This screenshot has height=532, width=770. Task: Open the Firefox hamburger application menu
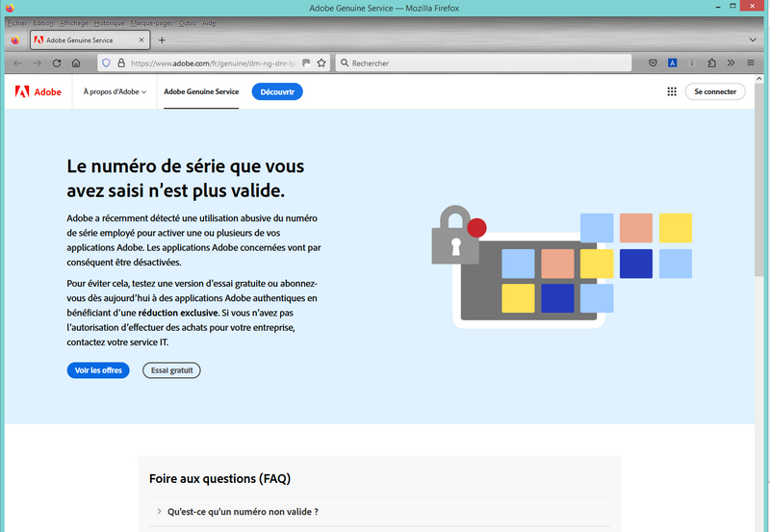(x=751, y=63)
